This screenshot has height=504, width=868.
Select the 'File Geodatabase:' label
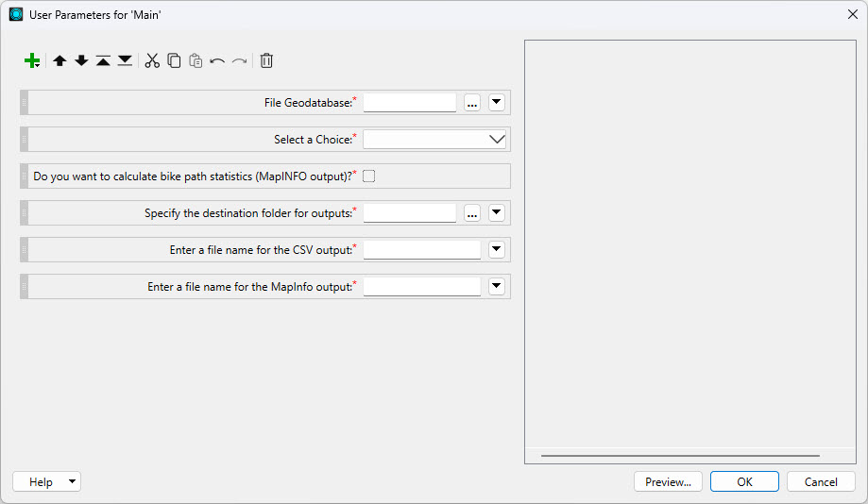coord(308,102)
